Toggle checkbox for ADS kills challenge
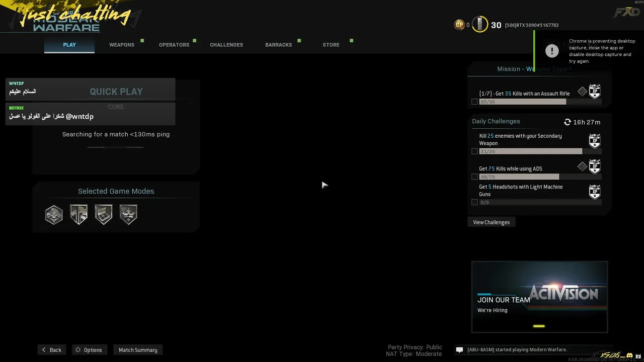This screenshot has width=644, height=362. click(474, 177)
